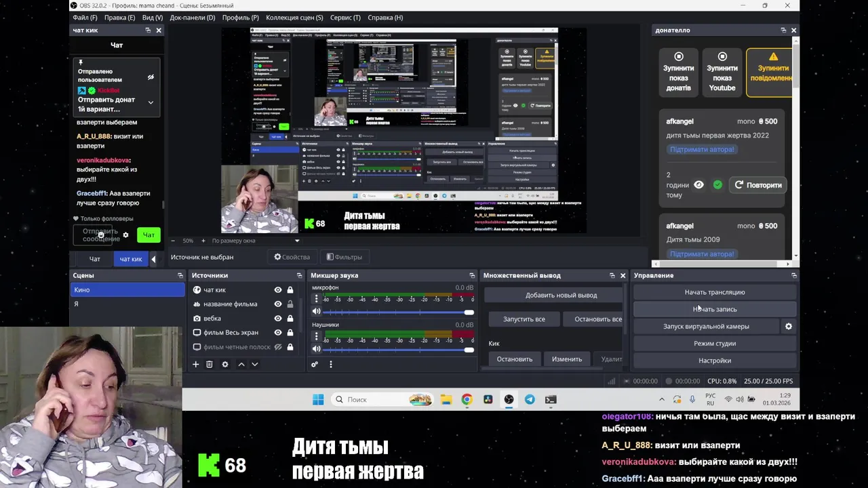Expand the pinned KickBot message chevron
The height and width of the screenshot is (488, 868).
click(x=151, y=103)
